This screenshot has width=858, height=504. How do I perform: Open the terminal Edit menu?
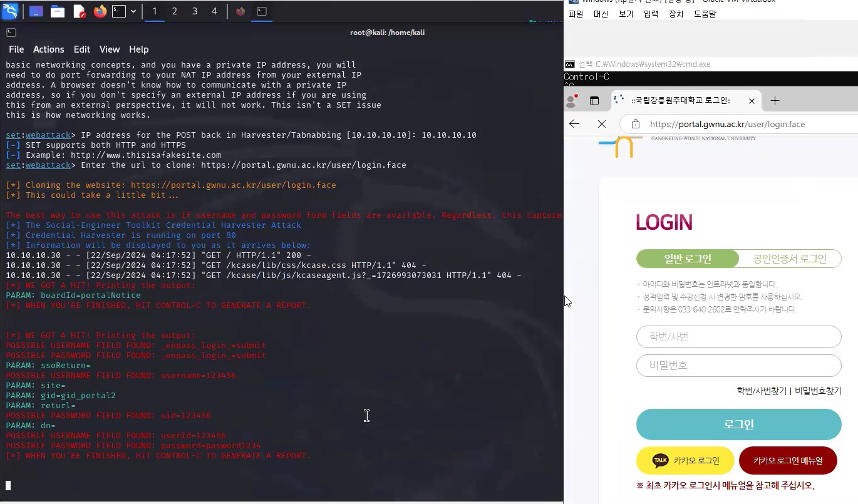(82, 49)
